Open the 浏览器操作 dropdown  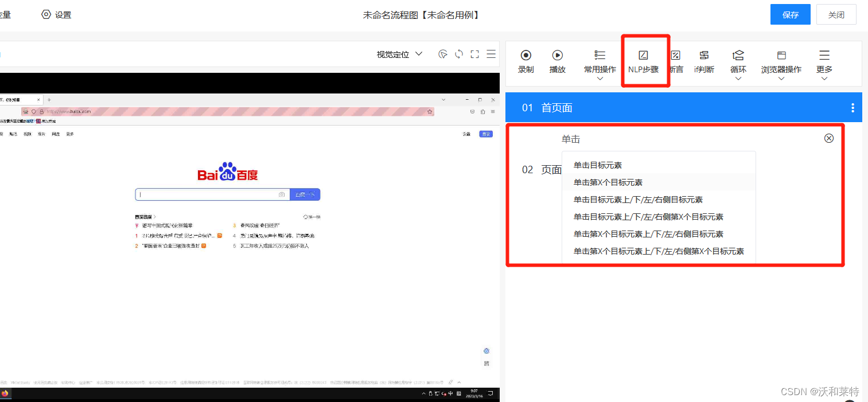(781, 64)
